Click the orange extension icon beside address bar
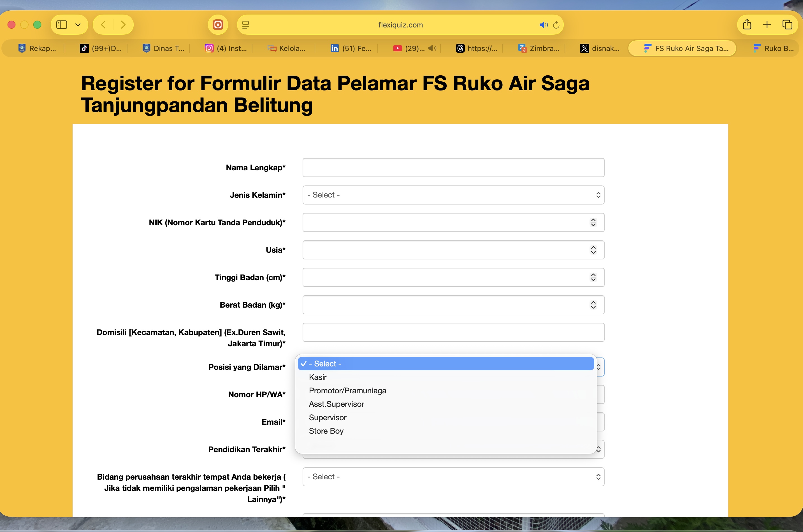This screenshot has height=532, width=803. [218, 25]
